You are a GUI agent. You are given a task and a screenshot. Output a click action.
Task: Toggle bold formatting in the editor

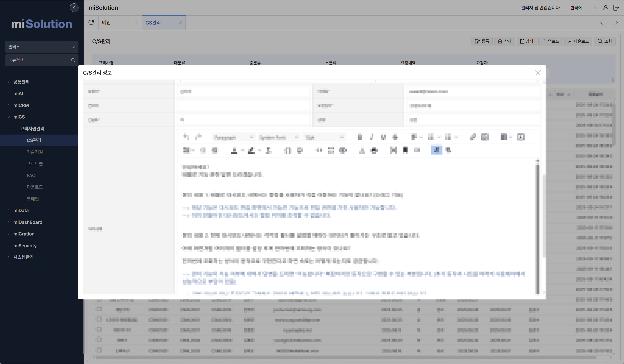coord(360,137)
